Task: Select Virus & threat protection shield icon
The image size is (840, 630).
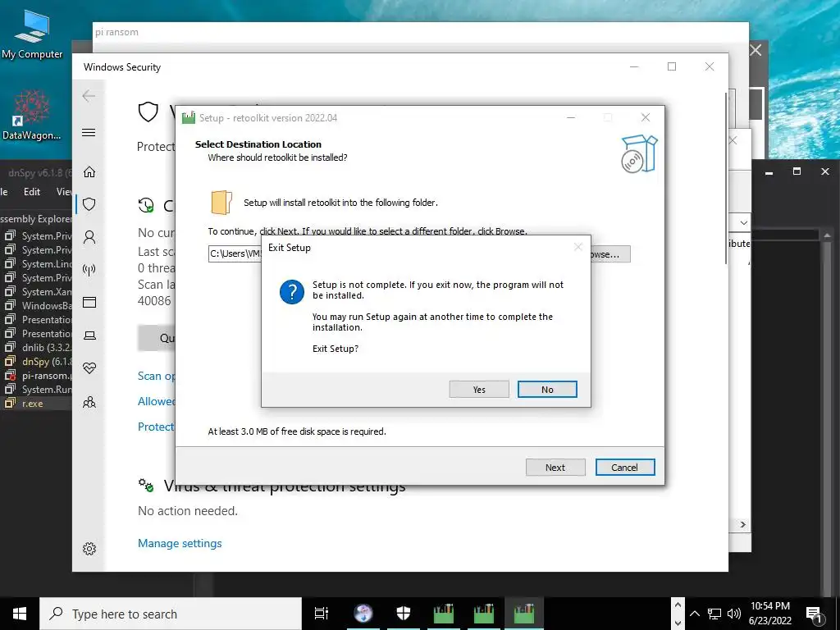Action: [x=89, y=204]
